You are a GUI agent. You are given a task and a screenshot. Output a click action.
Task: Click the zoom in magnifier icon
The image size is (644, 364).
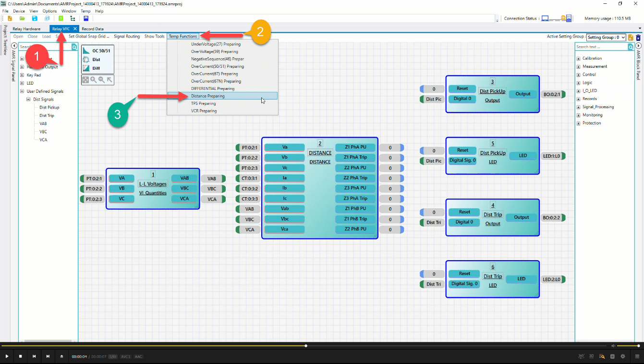coord(93,80)
